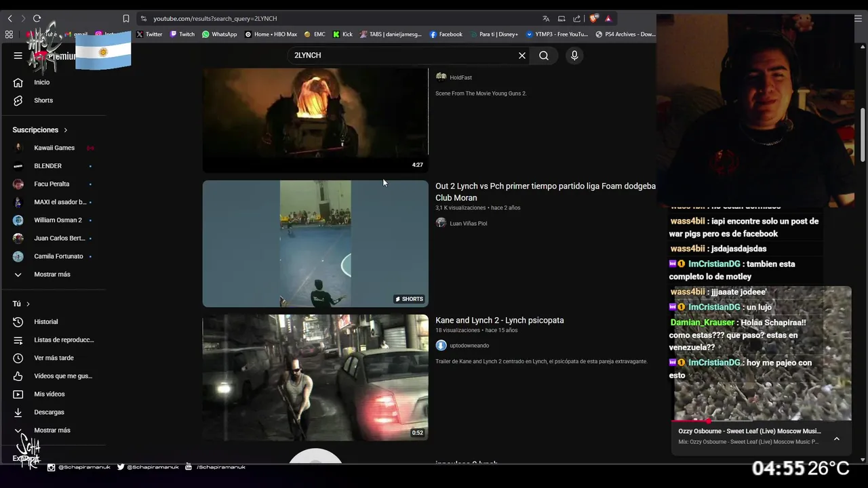Click the YouTube address bar URL
The image size is (868, 488).
tap(215, 18)
